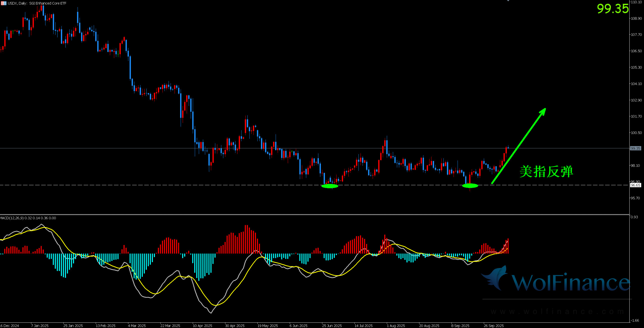Open the www.wolfinance.com link

(x=557, y=311)
